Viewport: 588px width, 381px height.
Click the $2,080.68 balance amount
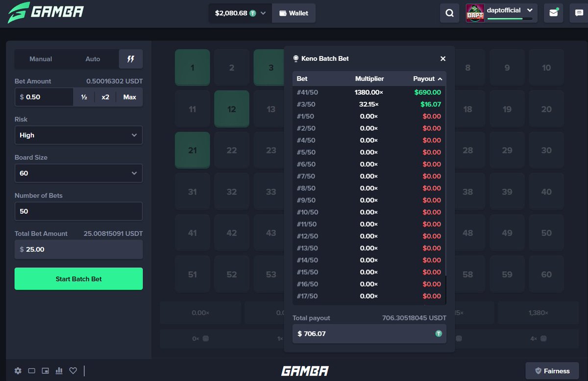(231, 13)
